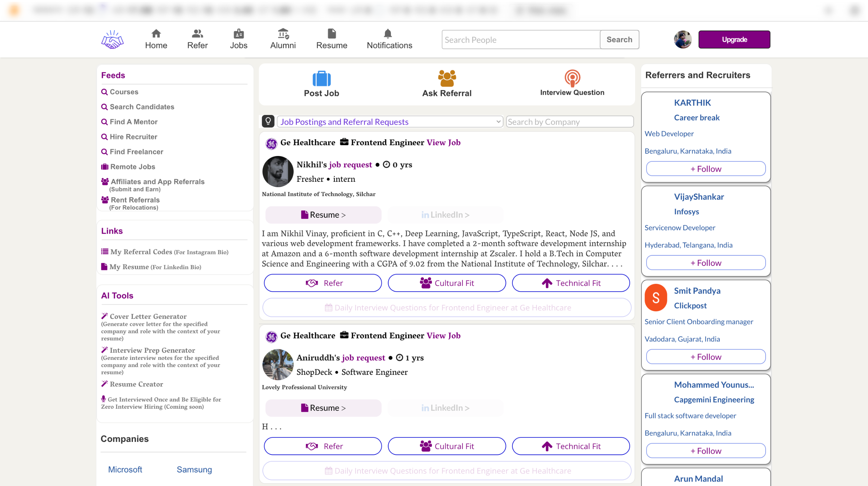Open Cover Letter Generator AI tool
The width and height of the screenshot is (868, 486).
click(148, 316)
